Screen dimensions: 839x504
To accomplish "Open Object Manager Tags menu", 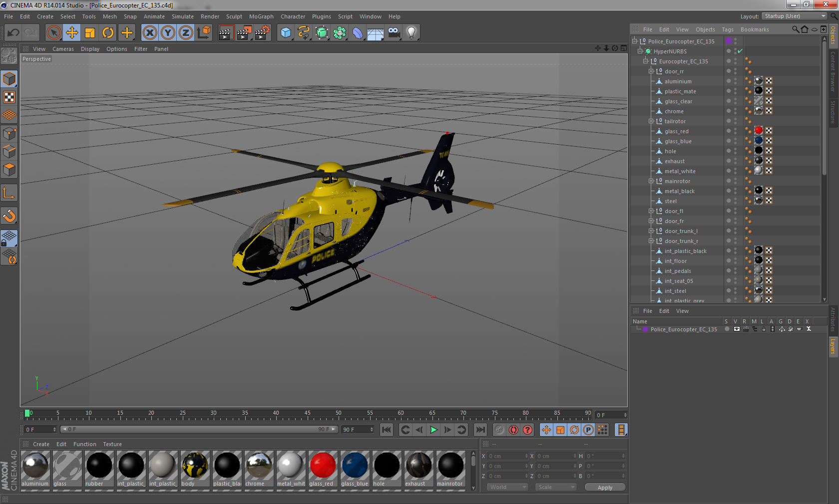I will pyautogui.click(x=728, y=29).
